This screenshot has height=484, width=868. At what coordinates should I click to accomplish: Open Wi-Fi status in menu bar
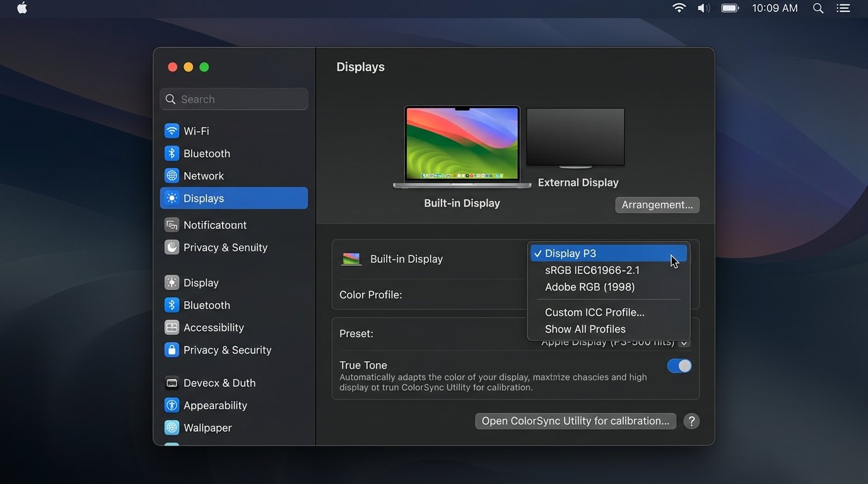(x=679, y=8)
